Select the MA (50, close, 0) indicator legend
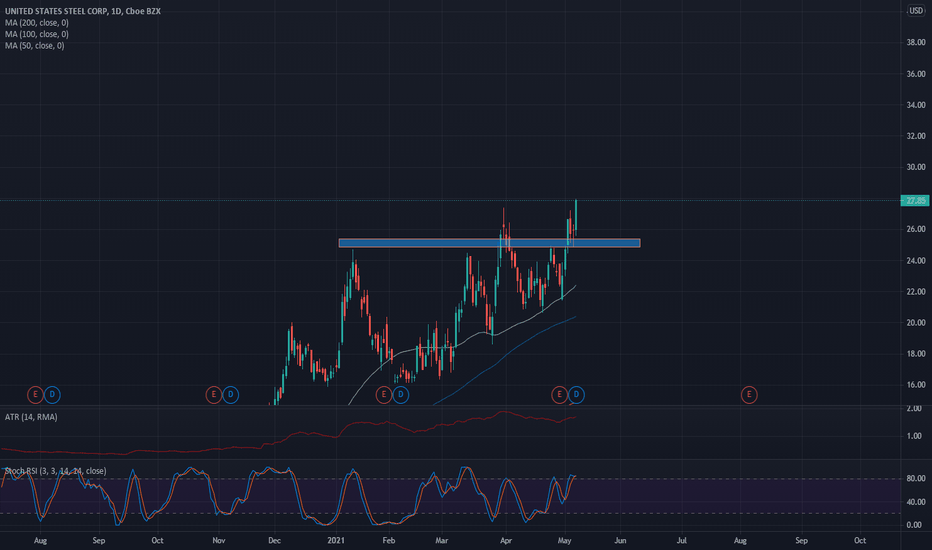The width and height of the screenshot is (932, 550). [34, 45]
